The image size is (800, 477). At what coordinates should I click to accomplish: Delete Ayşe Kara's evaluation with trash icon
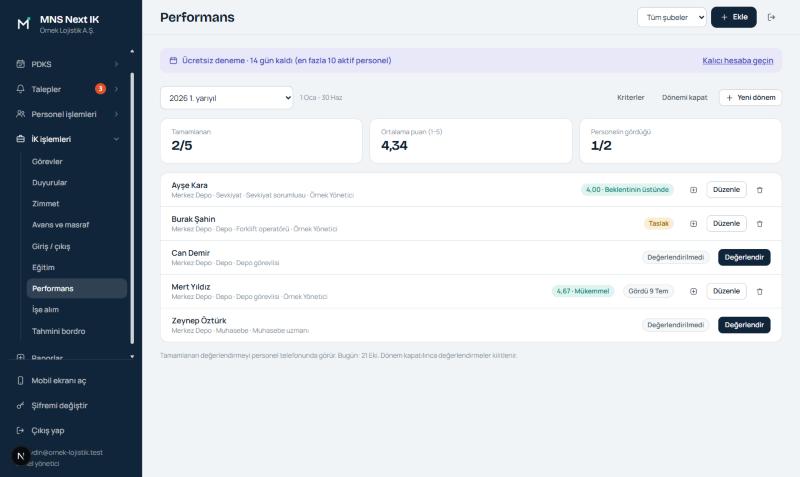759,190
